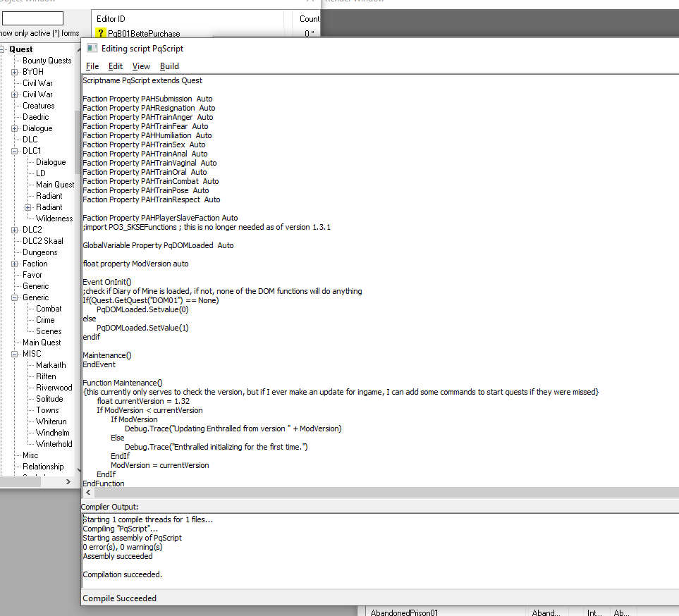Viewport: 679px width, 616px height.
Task: Click the 'Compilation succeeded.' output line
Action: click(122, 574)
